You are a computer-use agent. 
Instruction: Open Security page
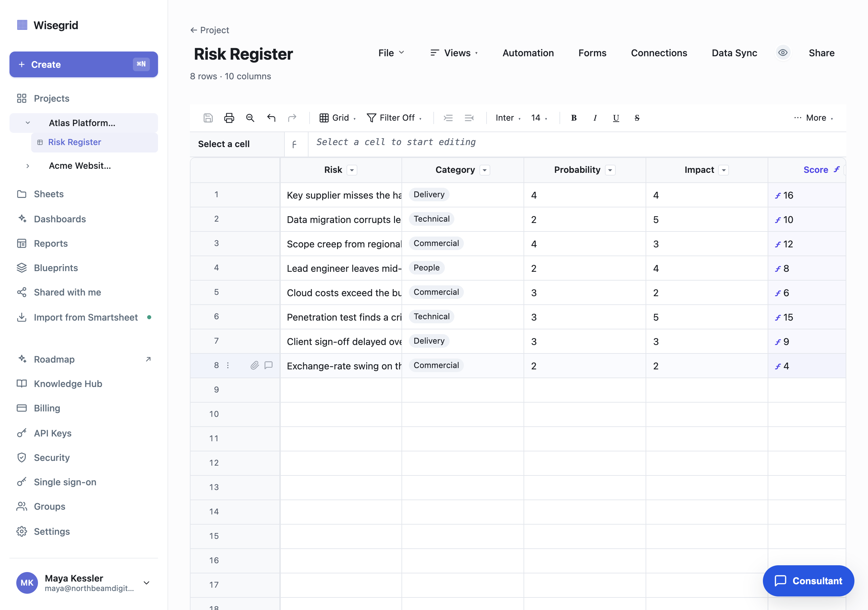[84, 458]
